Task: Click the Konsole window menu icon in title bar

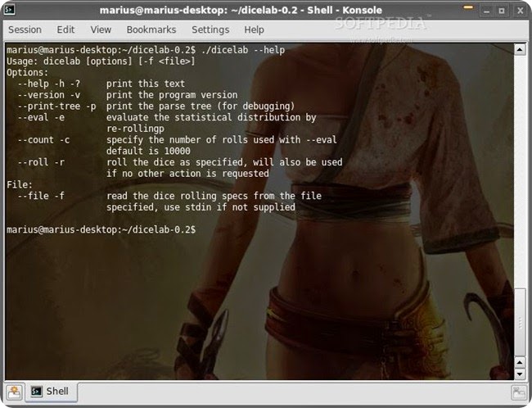Action: 9,10
